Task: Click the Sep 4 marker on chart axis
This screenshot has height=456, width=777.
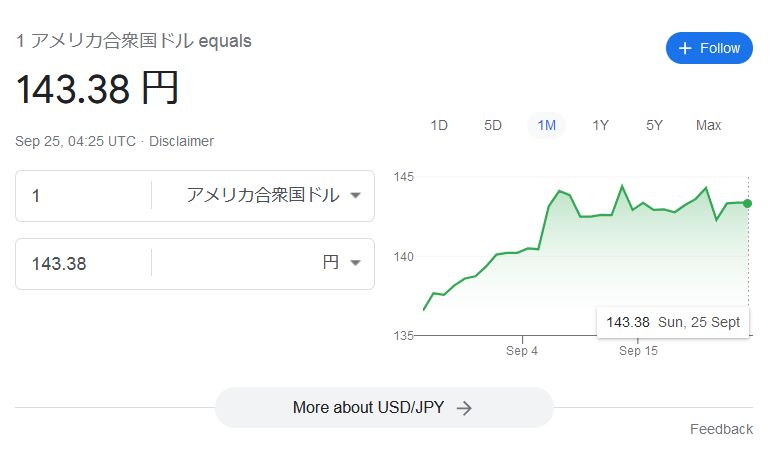Action: point(522,351)
